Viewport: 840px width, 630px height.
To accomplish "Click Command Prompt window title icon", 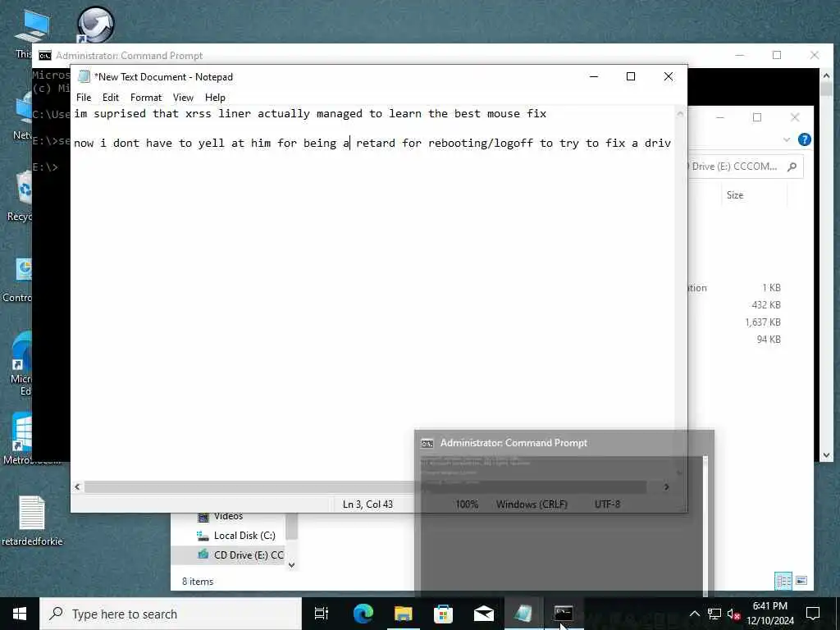I will tap(45, 56).
